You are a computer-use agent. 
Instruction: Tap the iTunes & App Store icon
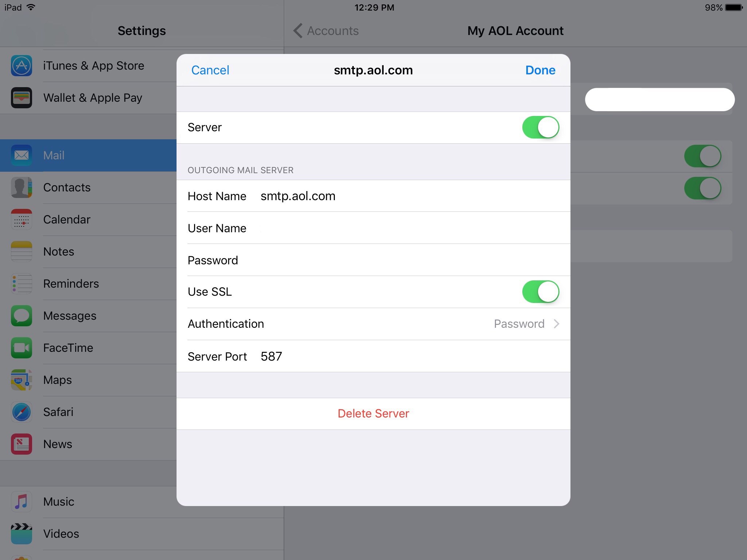[x=22, y=66]
